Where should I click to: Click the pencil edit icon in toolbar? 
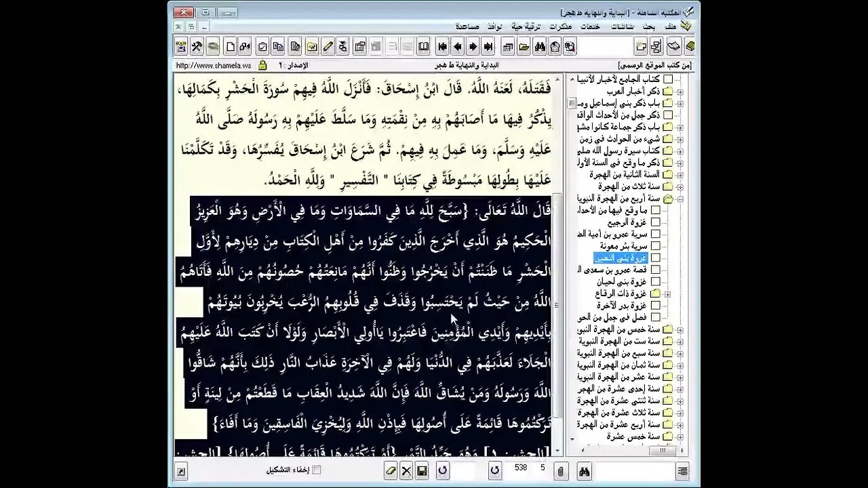328,47
